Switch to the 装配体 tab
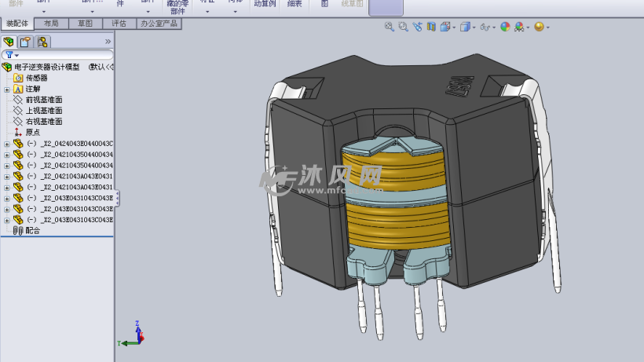This screenshot has height=362, width=644. (17, 24)
